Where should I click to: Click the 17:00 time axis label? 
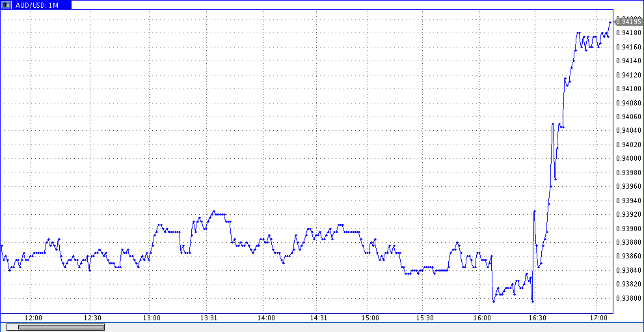pos(599,318)
